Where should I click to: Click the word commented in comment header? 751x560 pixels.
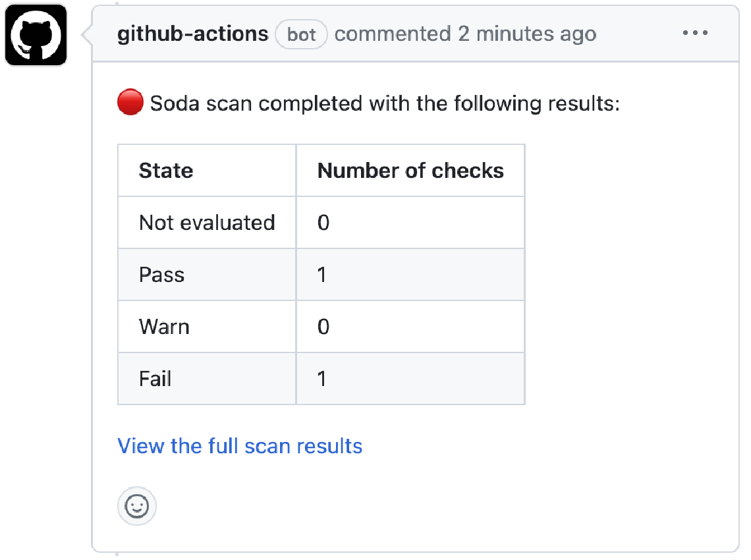(x=393, y=34)
